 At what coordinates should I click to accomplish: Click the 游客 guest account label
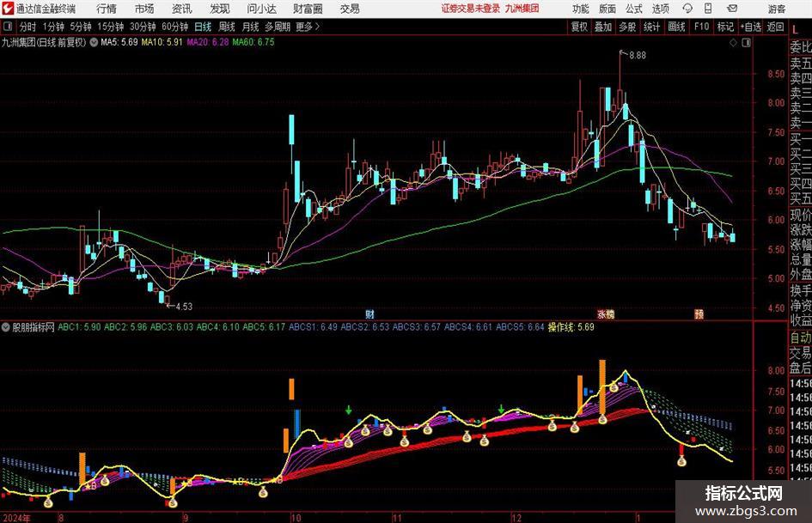(x=777, y=9)
